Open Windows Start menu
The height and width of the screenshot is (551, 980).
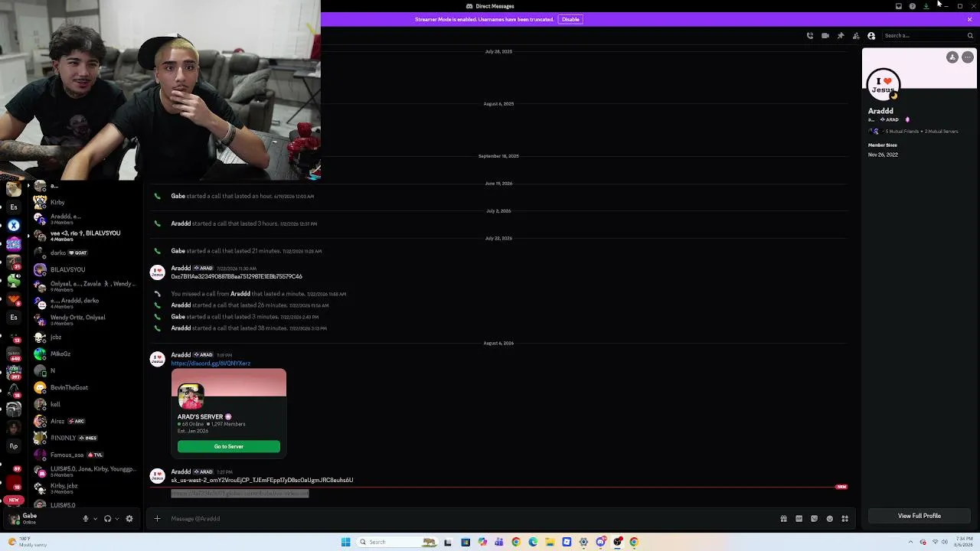(x=346, y=542)
